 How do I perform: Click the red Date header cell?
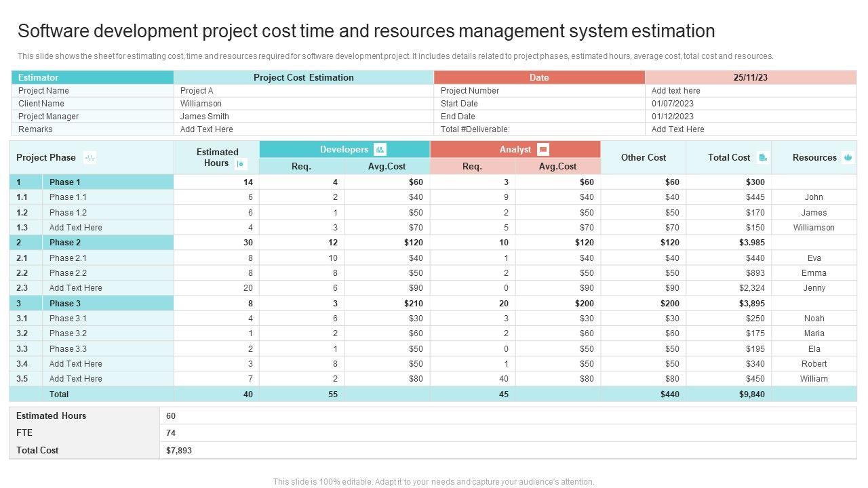click(539, 77)
